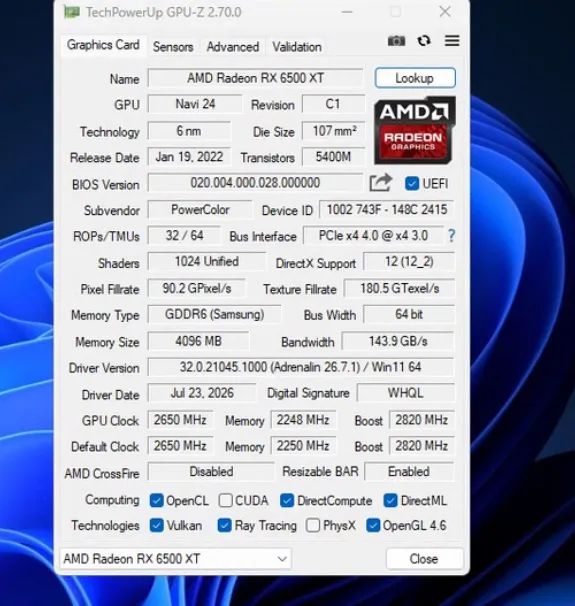This screenshot has width=575, height=606.
Task: Toggle the UEFI checkbox
Action: (412, 183)
